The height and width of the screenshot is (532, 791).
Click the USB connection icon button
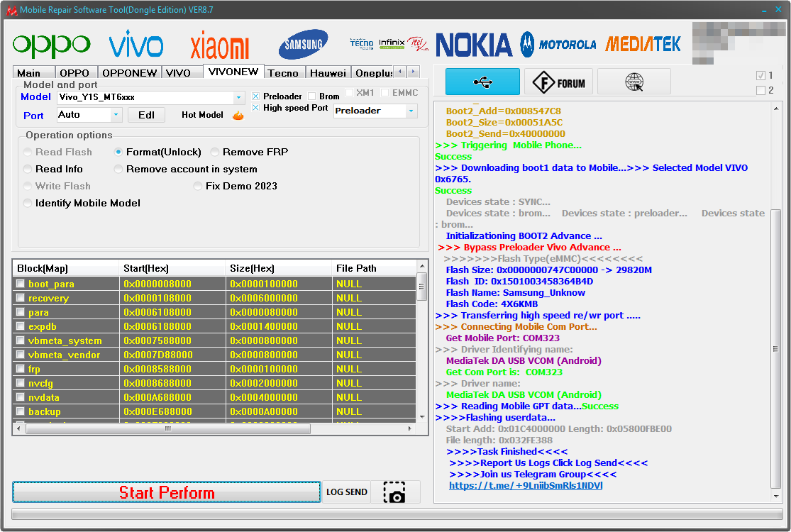[482, 82]
